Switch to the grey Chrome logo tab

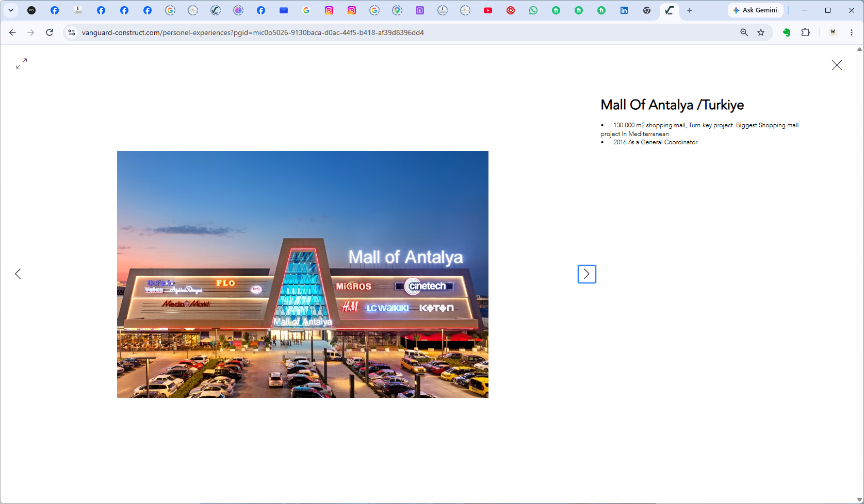pos(647,10)
